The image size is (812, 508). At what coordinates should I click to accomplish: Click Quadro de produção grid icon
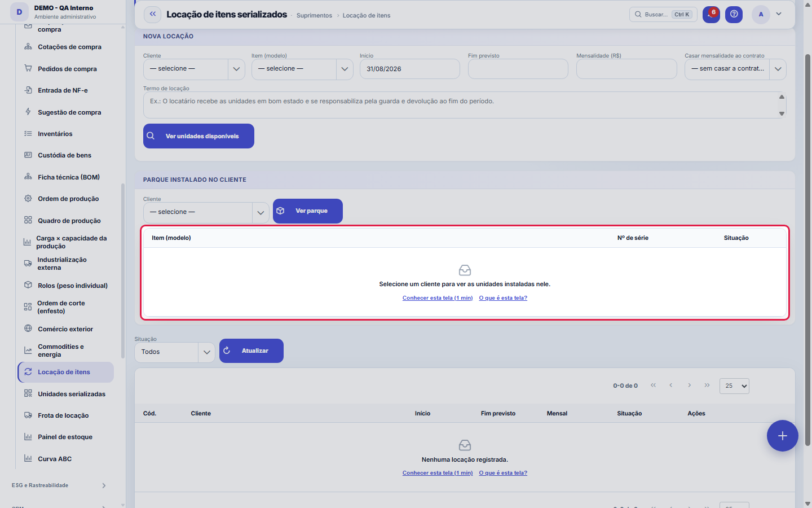pos(28,220)
